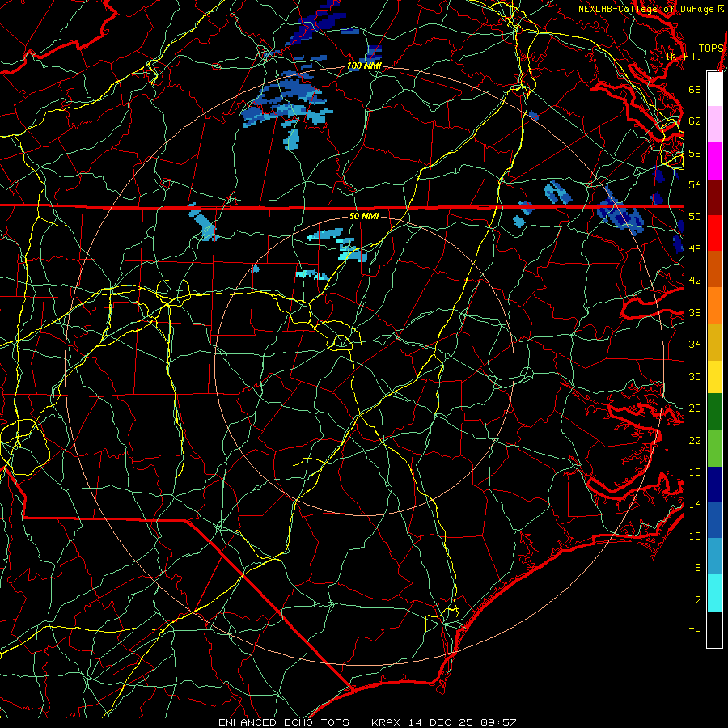Click the "NEXLAB-College of DuPage" label
This screenshot has height=728, width=728.
[645, 9]
